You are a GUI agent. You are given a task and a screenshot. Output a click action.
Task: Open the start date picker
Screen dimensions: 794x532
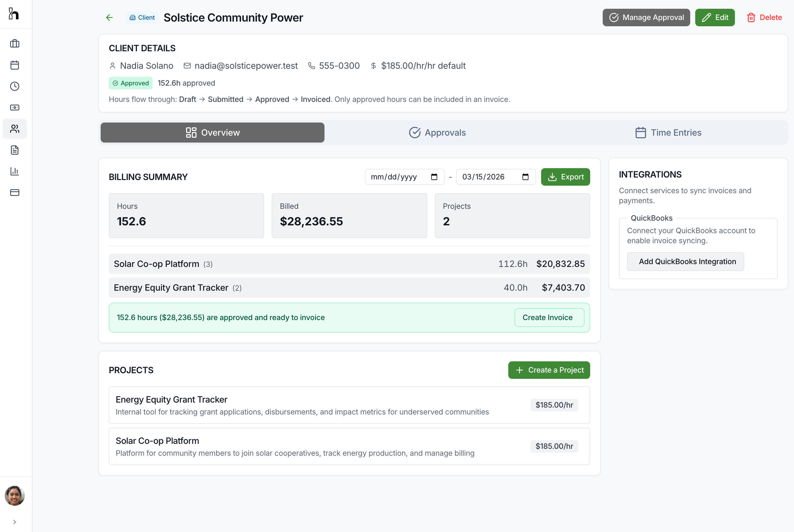[x=434, y=177]
